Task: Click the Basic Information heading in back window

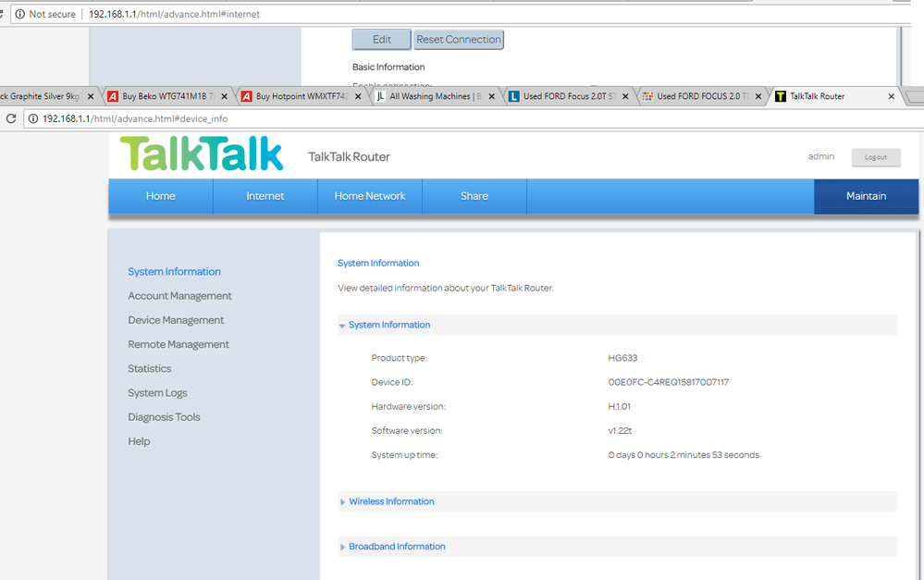Action: coord(388,68)
